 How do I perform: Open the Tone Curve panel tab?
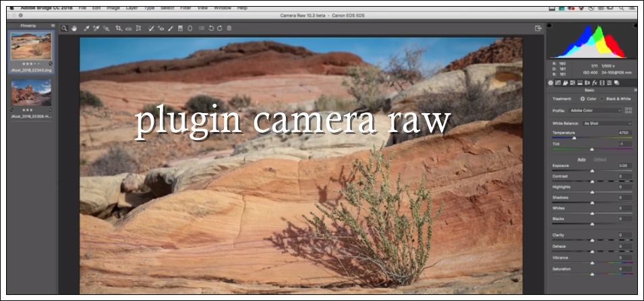coord(558,83)
